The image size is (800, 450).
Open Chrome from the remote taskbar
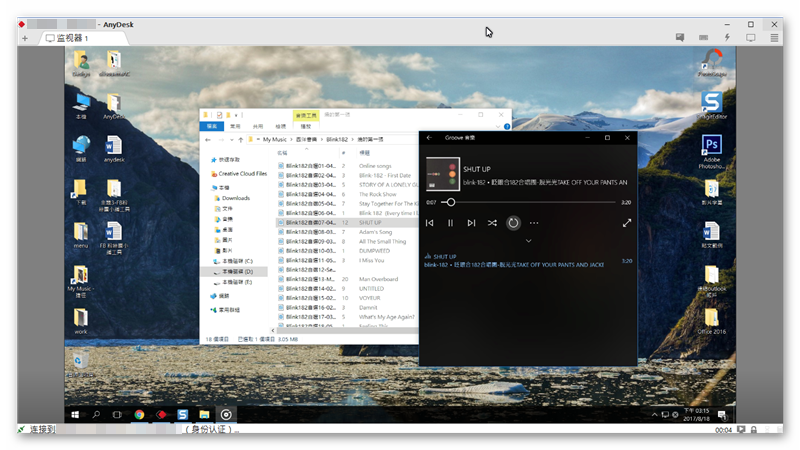point(139,414)
